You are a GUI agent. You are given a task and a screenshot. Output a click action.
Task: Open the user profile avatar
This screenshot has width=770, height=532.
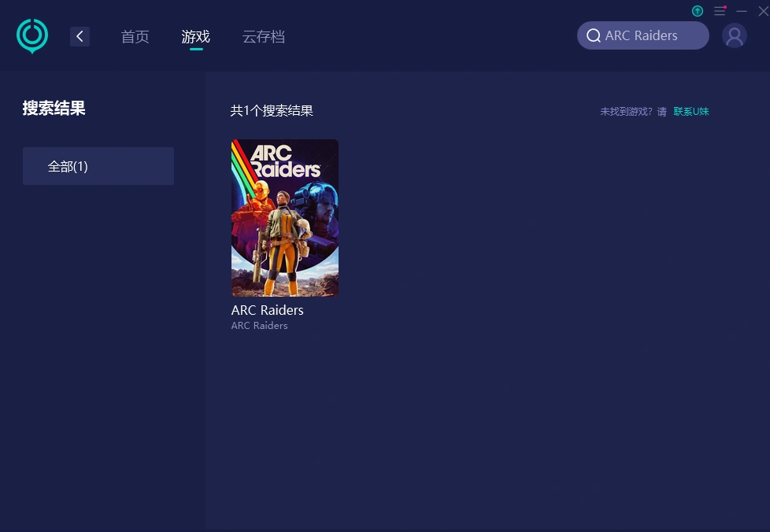[x=734, y=35]
